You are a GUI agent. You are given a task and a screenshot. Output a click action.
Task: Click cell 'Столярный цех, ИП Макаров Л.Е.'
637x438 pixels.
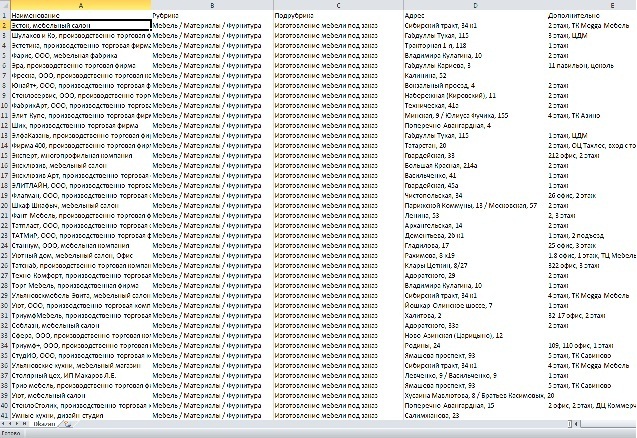click(81, 375)
